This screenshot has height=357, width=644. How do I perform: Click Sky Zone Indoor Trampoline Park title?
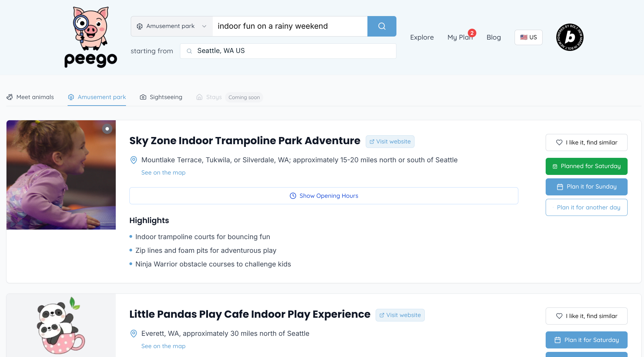pyautogui.click(x=245, y=141)
